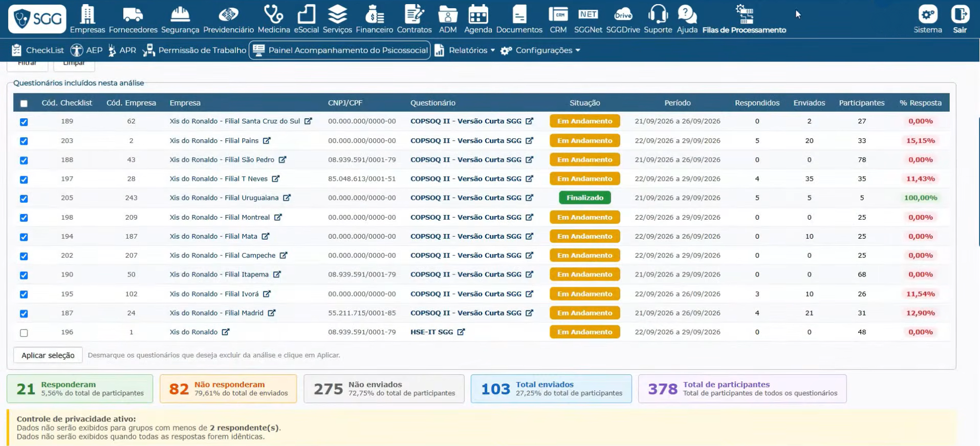The height and width of the screenshot is (446, 980).
Task: Check the checkbox for checklist 196
Action: 24,333
